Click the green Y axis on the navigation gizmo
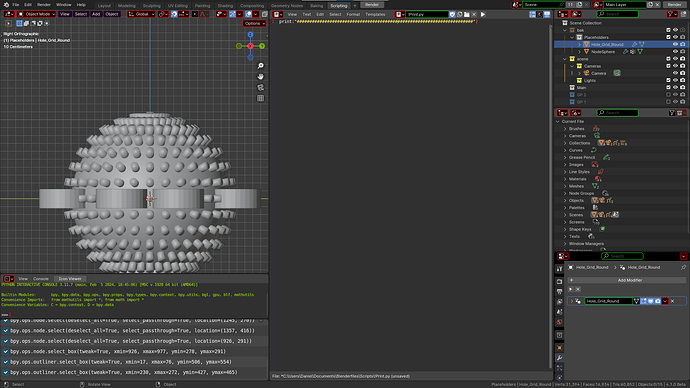This screenshot has width=690, height=388. coord(262,46)
